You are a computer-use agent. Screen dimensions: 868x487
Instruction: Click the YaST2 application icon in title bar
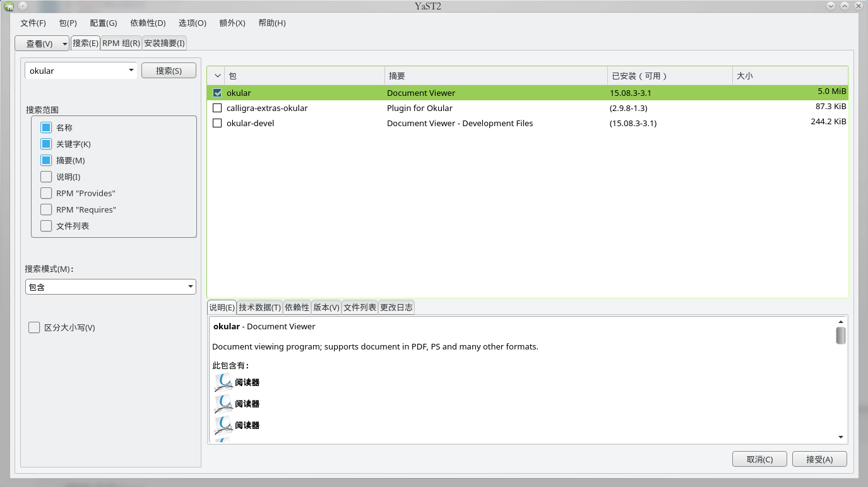(x=9, y=6)
